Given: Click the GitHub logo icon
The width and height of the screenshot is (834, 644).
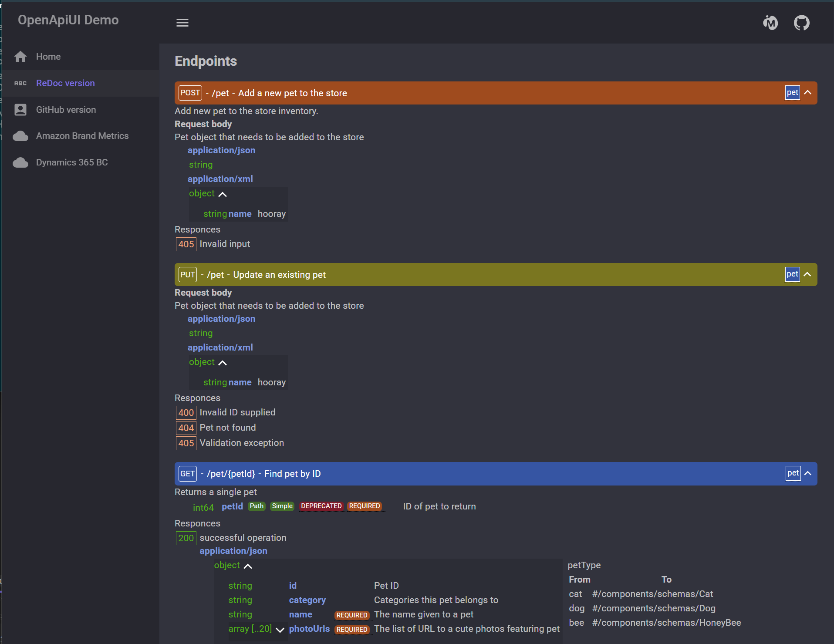Looking at the screenshot, I should (x=801, y=23).
